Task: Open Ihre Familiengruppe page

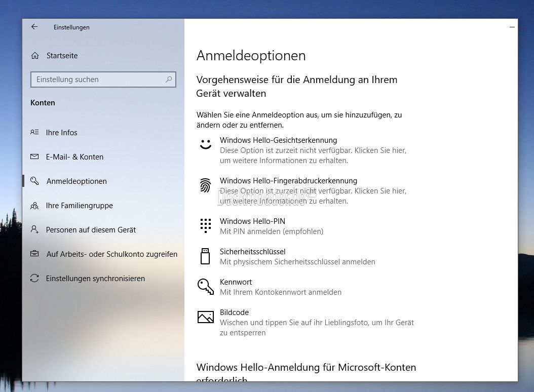Action: tap(80, 205)
